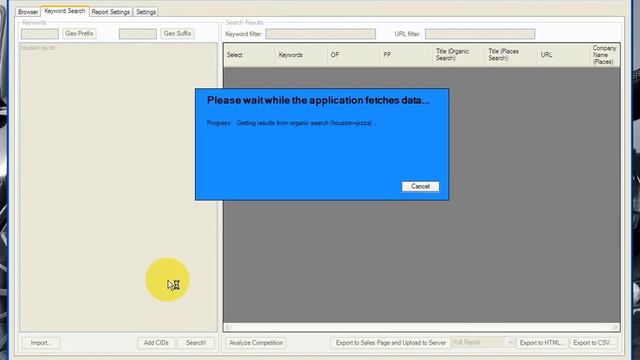Image resolution: width=640 pixels, height=360 pixels.
Task: Click the Geo Suffix button
Action: tap(177, 33)
